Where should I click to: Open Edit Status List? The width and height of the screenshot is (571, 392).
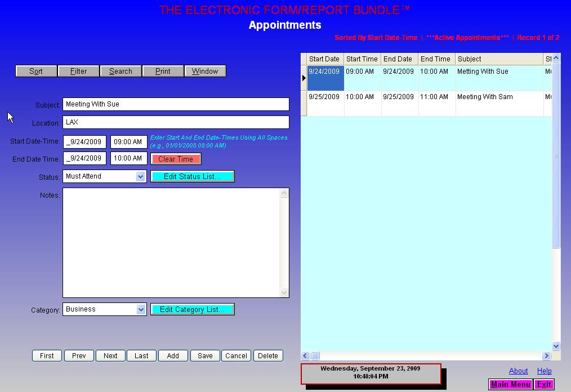coord(192,177)
